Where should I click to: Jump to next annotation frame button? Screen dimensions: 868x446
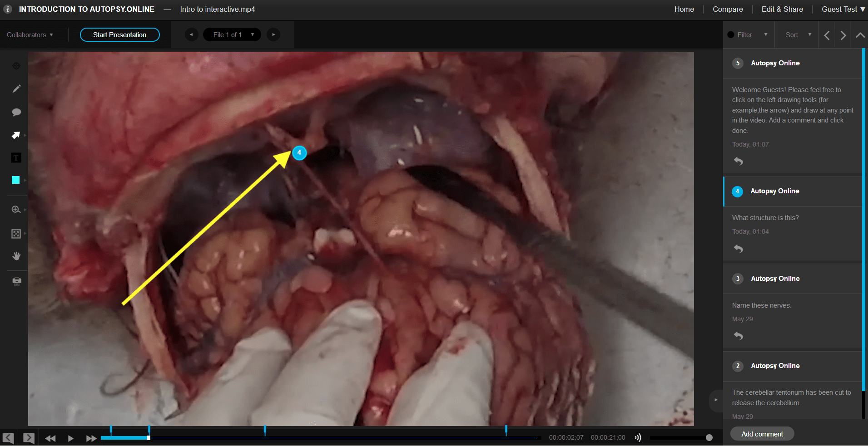pos(29,438)
